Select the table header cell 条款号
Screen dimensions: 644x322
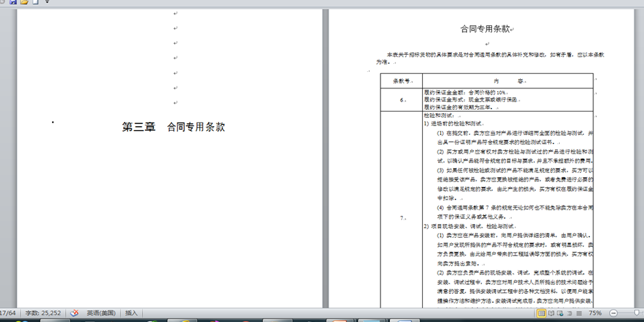click(401, 81)
